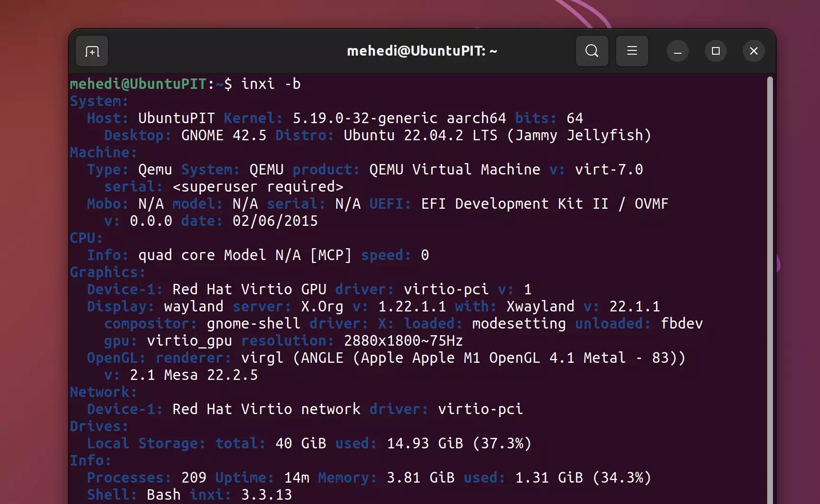This screenshot has height=504, width=820.
Task: Click used memory '1.31 GiB (34.3%)'
Action: [x=583, y=478]
